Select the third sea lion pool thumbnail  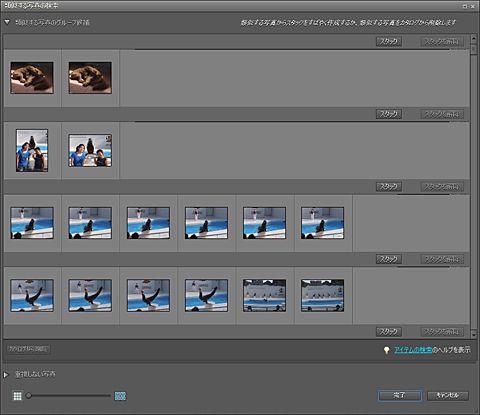148,223
